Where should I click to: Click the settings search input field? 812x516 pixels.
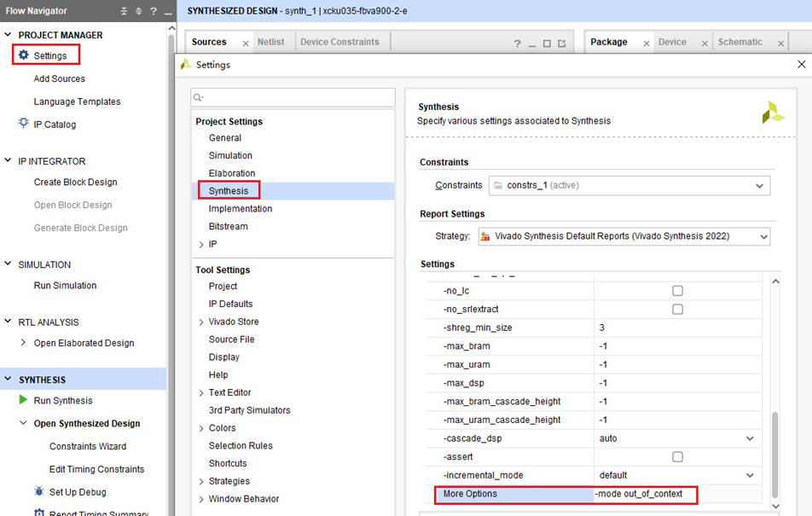point(293,97)
